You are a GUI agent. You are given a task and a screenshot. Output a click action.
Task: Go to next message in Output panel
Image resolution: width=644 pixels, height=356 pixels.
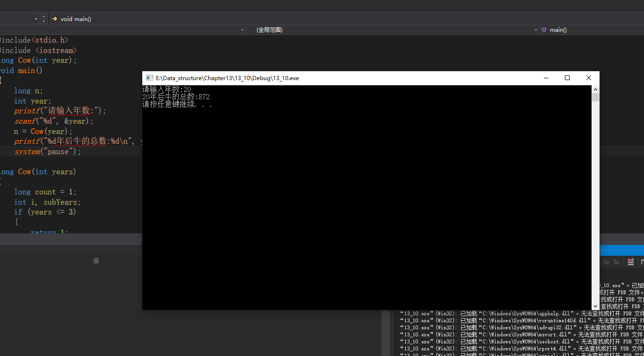pos(617,261)
